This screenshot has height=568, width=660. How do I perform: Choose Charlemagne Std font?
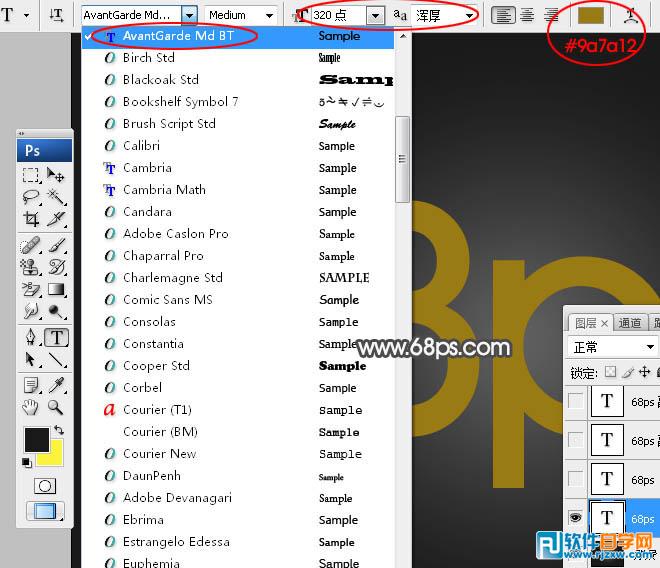pyautogui.click(x=238, y=278)
